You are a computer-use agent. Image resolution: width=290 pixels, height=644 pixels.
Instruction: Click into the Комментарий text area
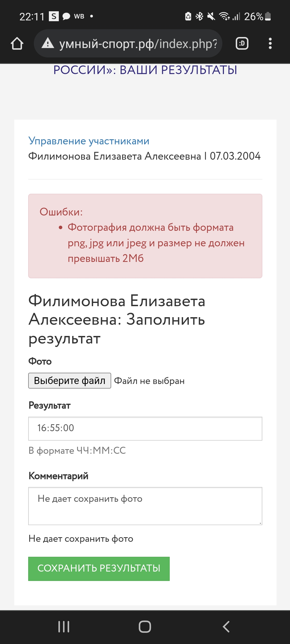tap(145, 506)
